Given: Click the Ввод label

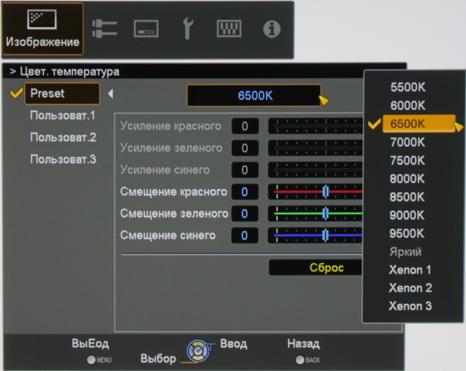Looking at the screenshot, I should 234,344.
